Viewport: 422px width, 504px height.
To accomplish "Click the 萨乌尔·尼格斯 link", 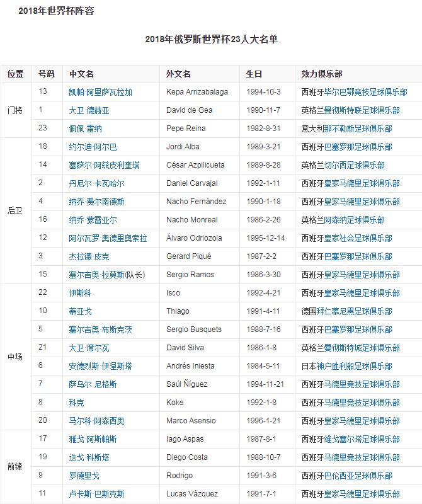I will [93, 385].
